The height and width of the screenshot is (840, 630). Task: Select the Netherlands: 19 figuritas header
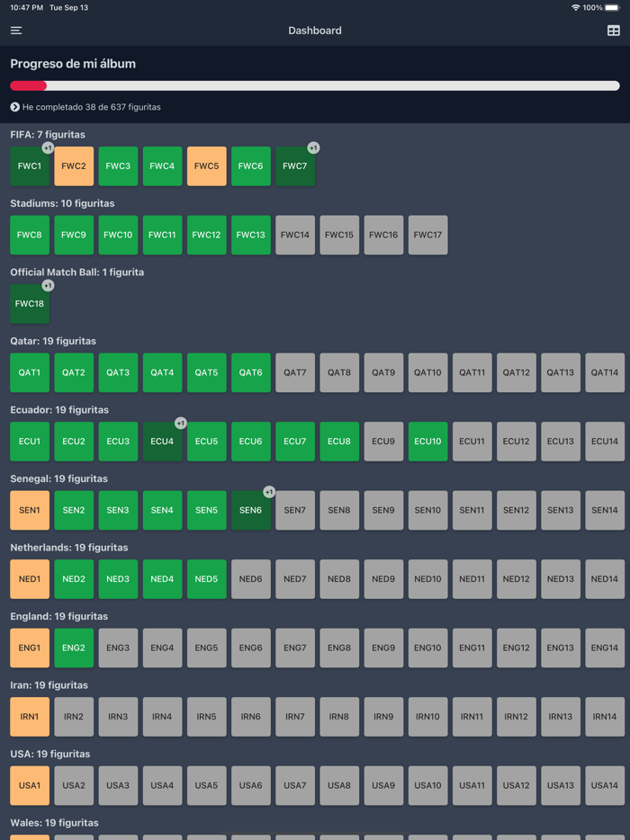pyautogui.click(x=68, y=547)
